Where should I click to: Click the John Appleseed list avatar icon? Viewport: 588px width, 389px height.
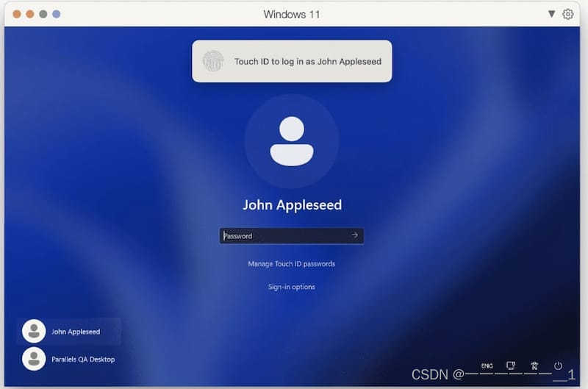(x=34, y=331)
